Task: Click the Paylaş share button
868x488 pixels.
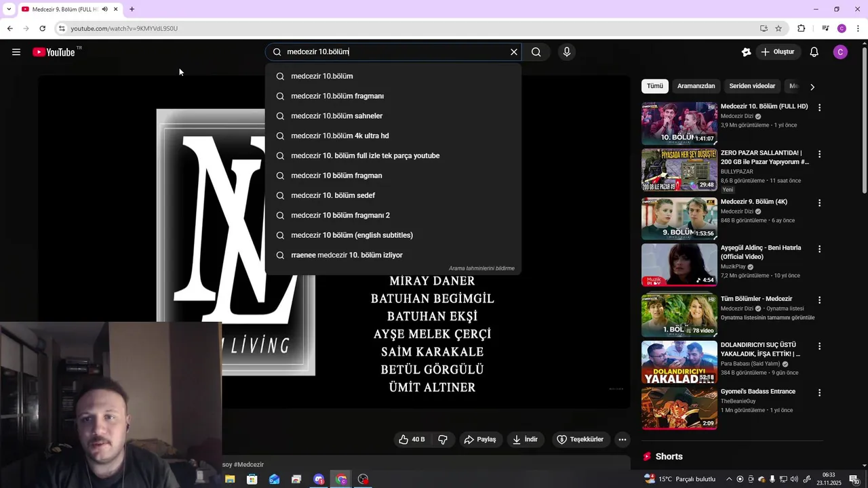Action: [x=480, y=439]
